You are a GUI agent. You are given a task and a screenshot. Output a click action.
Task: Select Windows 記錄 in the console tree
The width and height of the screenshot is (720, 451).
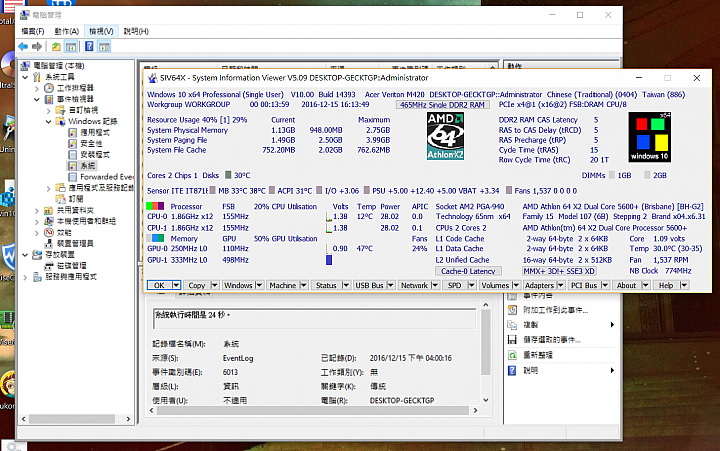click(x=92, y=121)
